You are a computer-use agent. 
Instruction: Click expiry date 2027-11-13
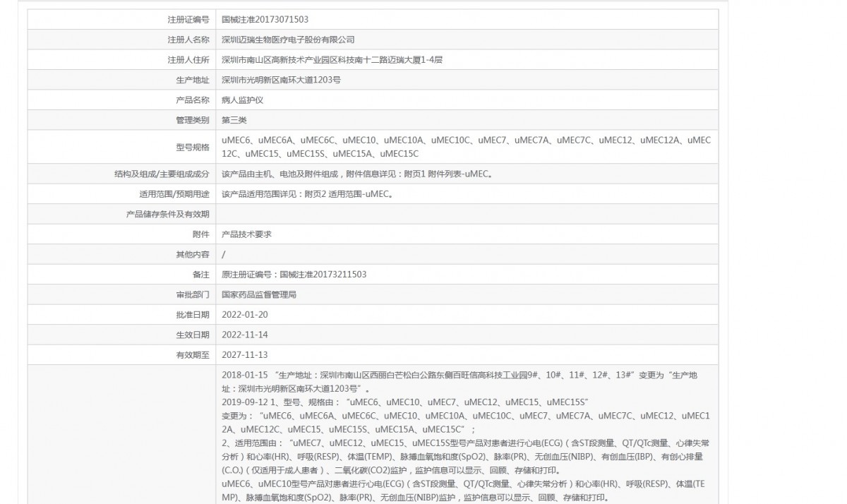(244, 354)
